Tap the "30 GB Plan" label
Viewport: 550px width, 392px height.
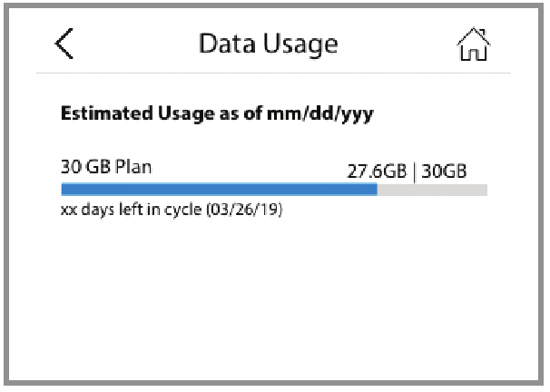click(106, 166)
